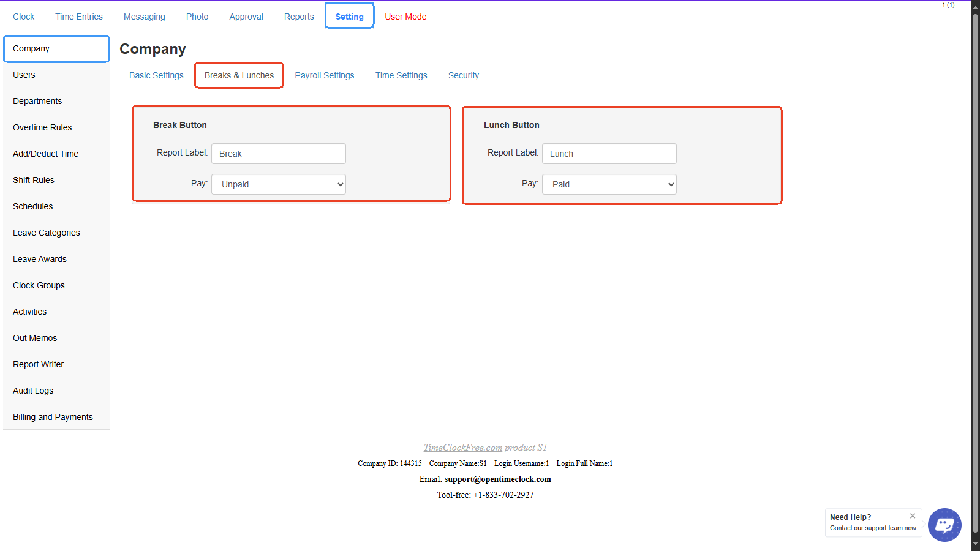Viewport: 980px width, 551px height.
Task: Select Users in the sidebar
Action: point(24,75)
